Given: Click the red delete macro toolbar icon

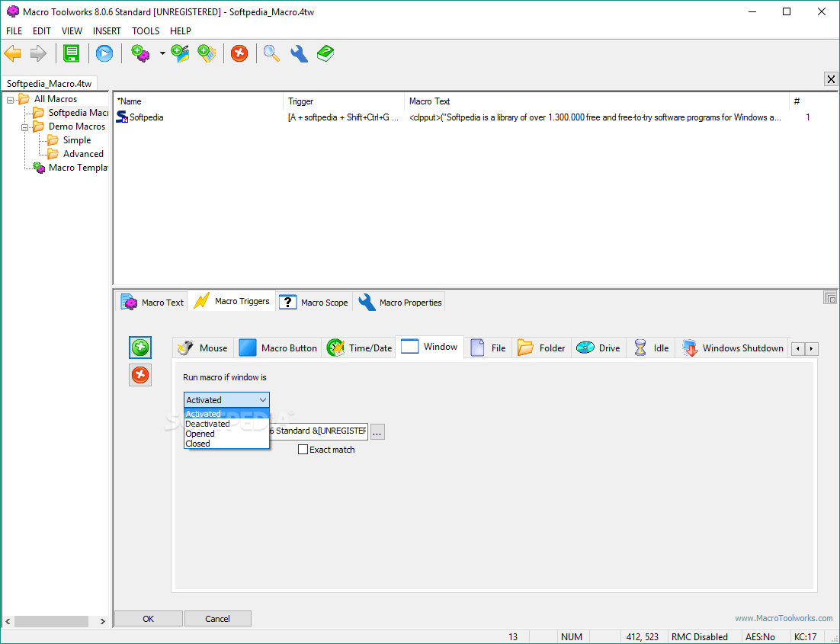Looking at the screenshot, I should point(239,53).
